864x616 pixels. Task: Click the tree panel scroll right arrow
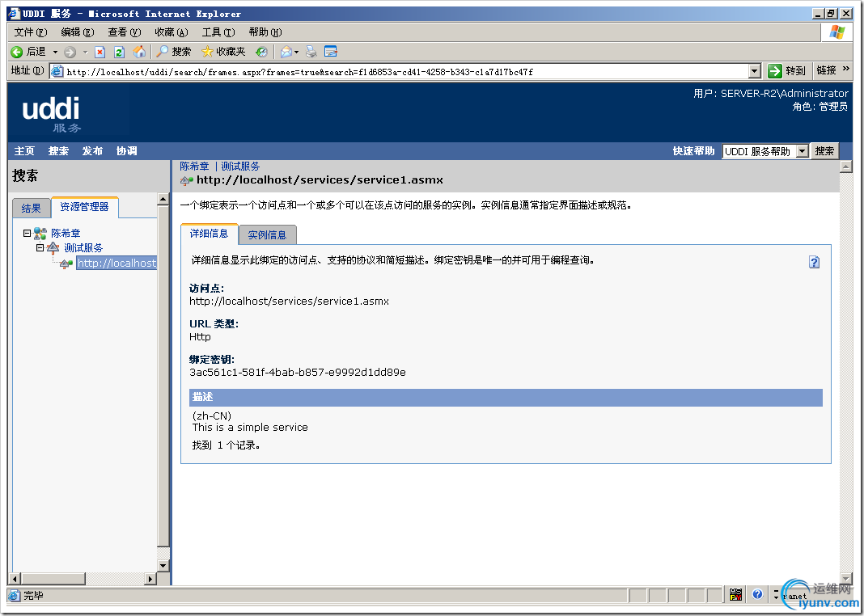pos(150,579)
